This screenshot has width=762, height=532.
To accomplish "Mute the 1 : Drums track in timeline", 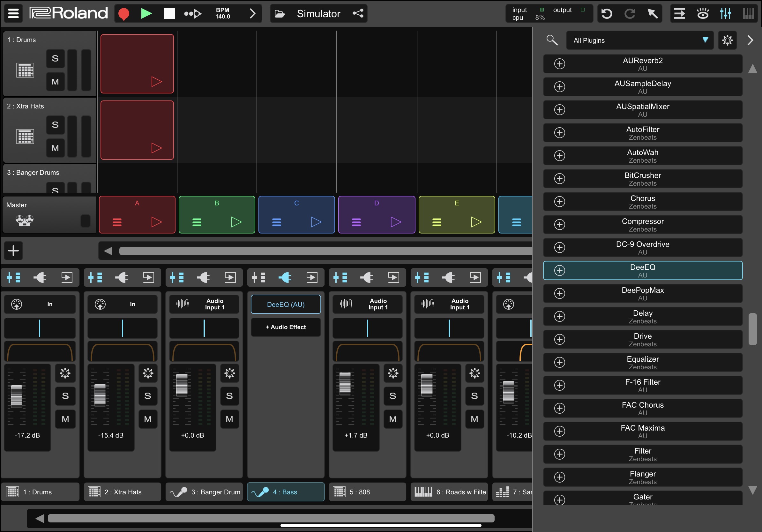I will [x=56, y=82].
